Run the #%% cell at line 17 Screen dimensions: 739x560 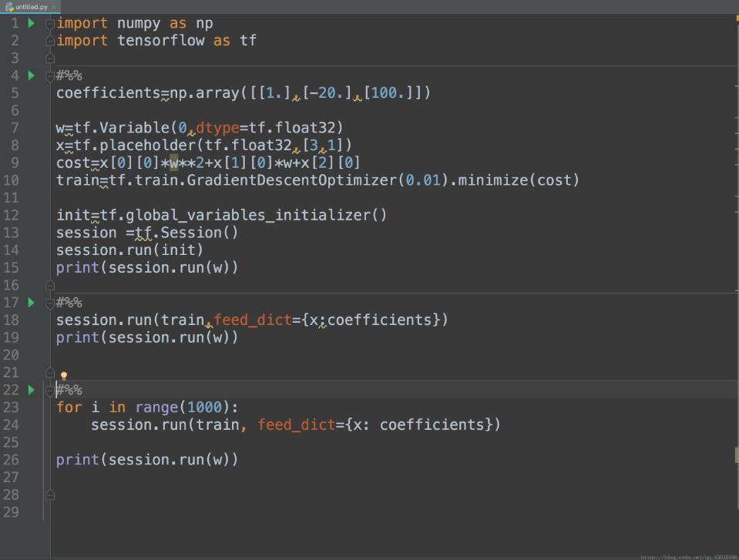pyautogui.click(x=31, y=303)
